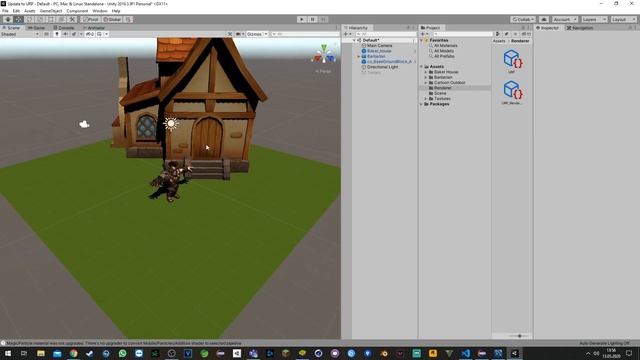Open the cloud Services button

[x=544, y=19]
